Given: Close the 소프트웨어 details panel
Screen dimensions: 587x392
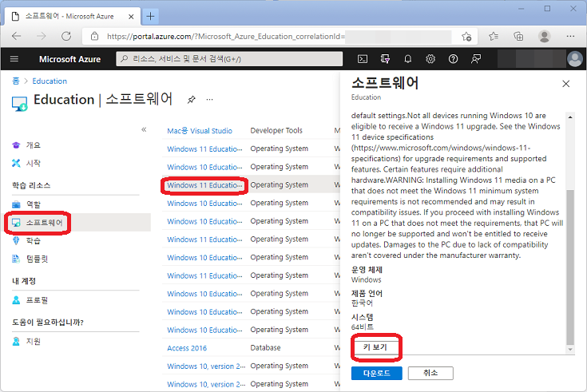Looking at the screenshot, I should point(565,84).
